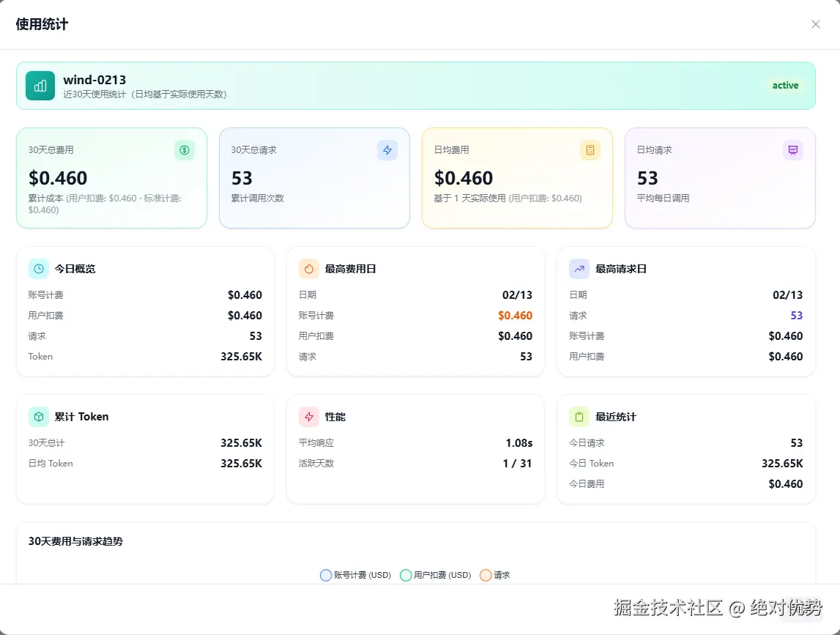Click the active status badge

tap(785, 86)
